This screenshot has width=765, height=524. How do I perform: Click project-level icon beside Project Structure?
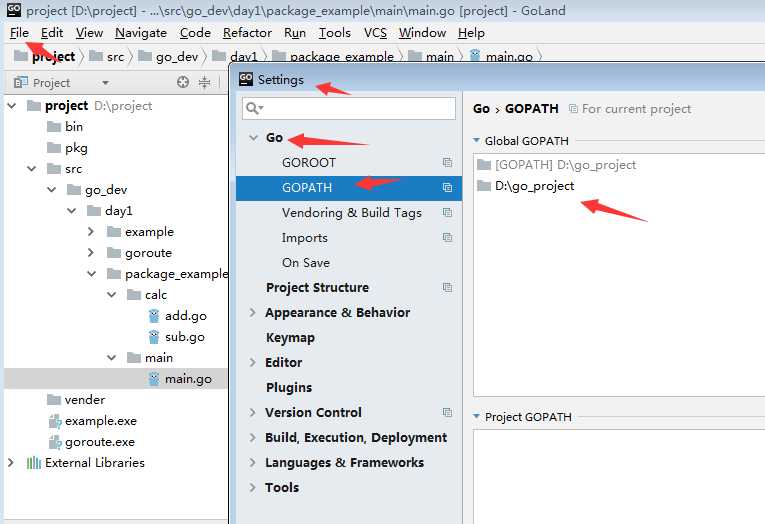(x=447, y=287)
